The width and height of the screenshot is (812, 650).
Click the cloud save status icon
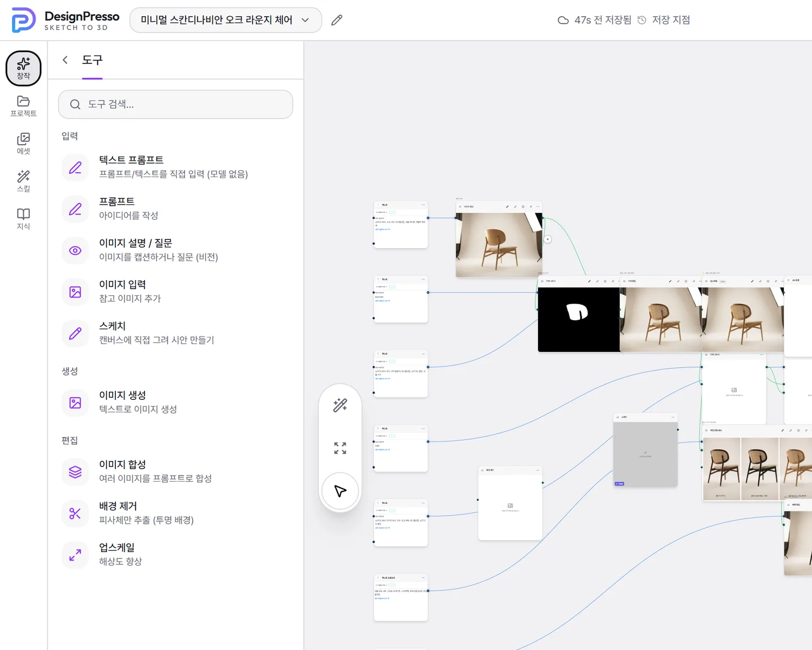click(x=563, y=20)
